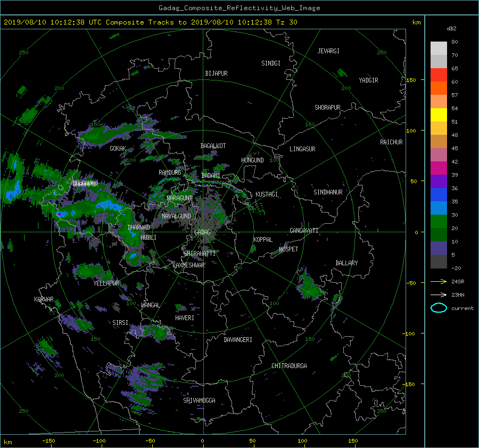
Task: Click the 'JEVARGI' city label
Action: click(328, 51)
